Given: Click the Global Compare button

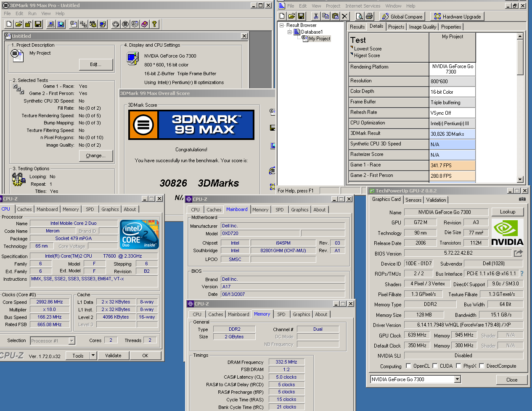Looking at the screenshot, I should click(x=402, y=16).
